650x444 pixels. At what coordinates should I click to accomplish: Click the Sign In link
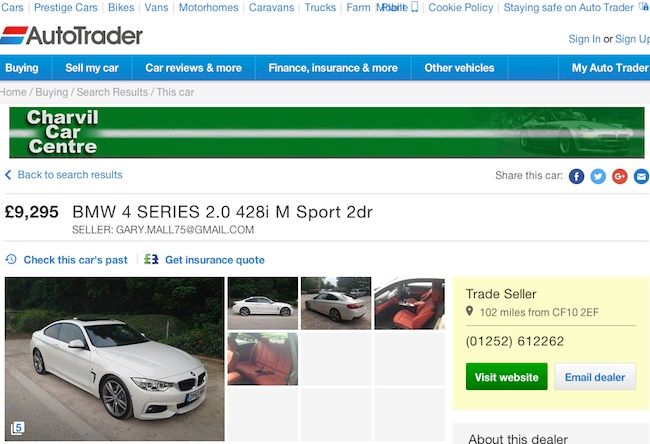click(x=584, y=39)
